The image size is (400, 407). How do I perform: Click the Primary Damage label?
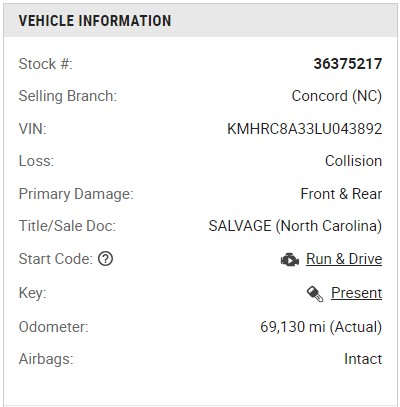point(76,194)
